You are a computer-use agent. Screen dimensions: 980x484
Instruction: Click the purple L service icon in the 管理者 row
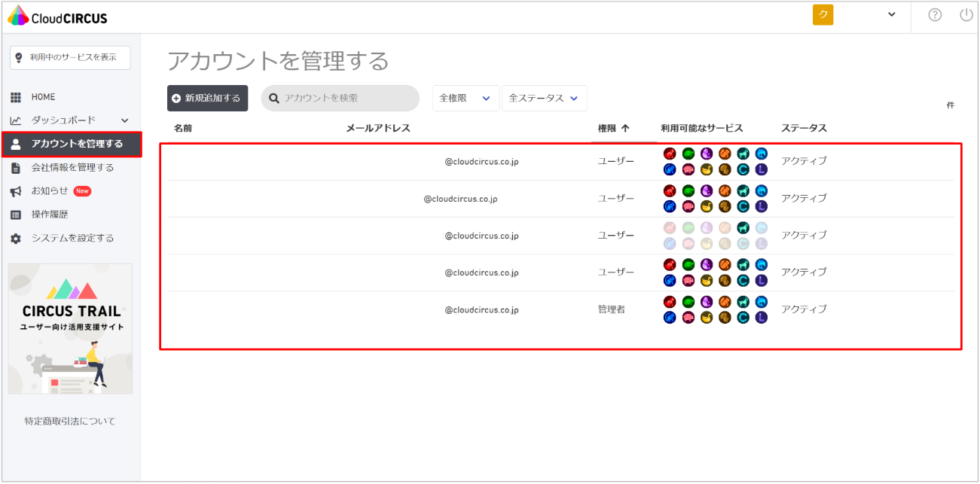point(762,318)
